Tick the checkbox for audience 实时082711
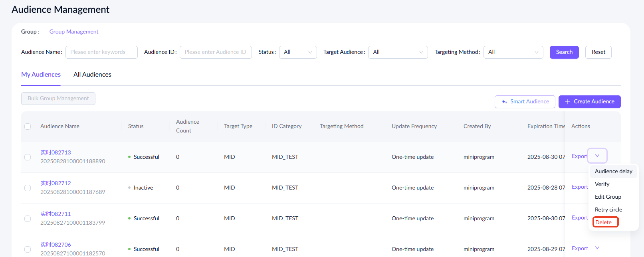Image resolution: width=644 pixels, height=257 pixels. tap(28, 219)
